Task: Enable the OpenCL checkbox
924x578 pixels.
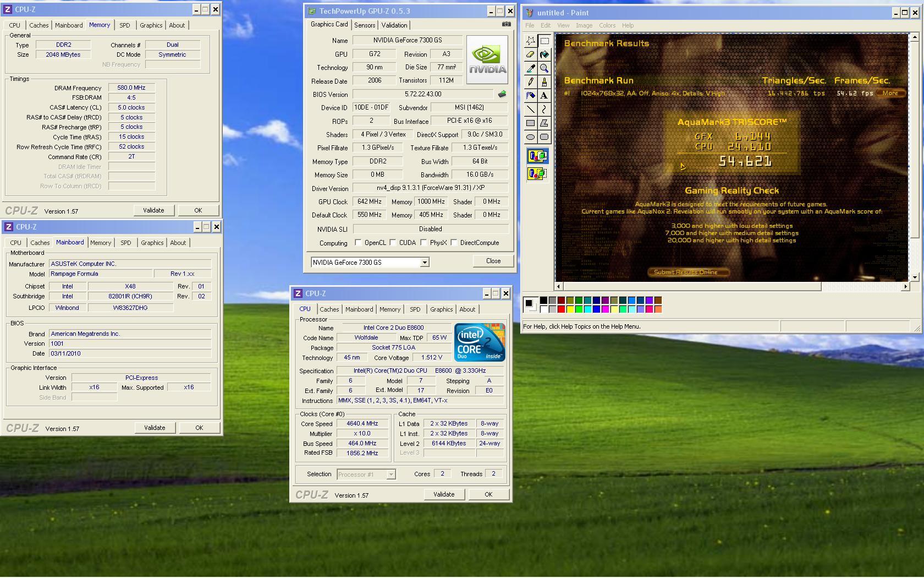Action: [358, 242]
